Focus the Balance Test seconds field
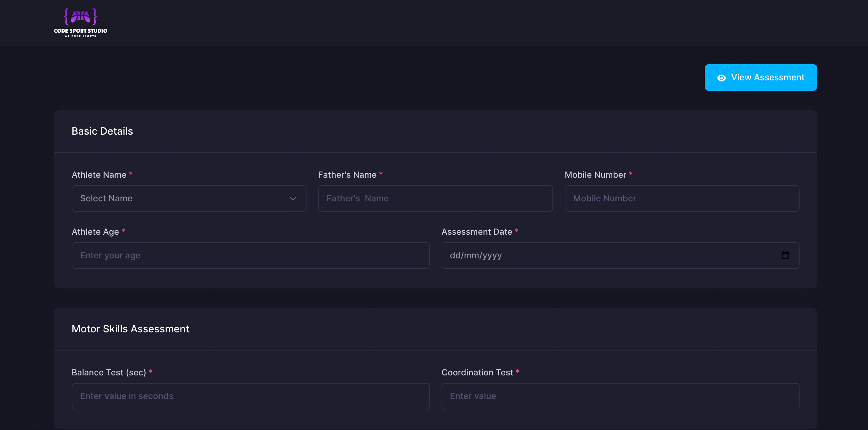This screenshot has height=430, width=868. (x=250, y=396)
